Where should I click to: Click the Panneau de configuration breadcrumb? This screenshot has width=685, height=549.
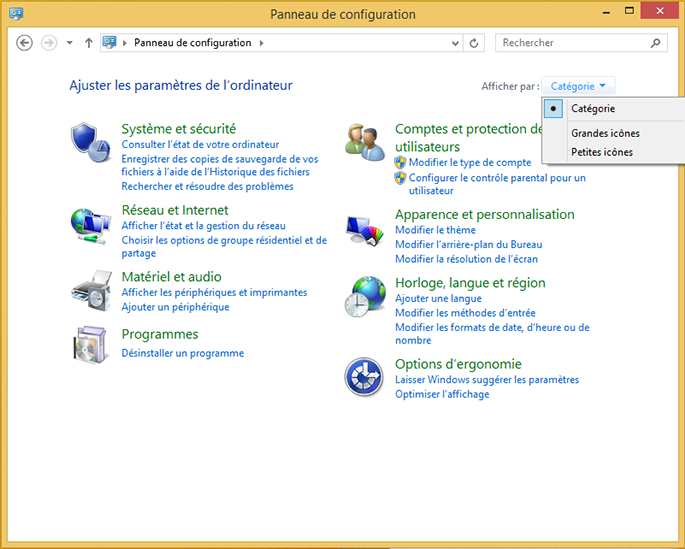(x=193, y=43)
